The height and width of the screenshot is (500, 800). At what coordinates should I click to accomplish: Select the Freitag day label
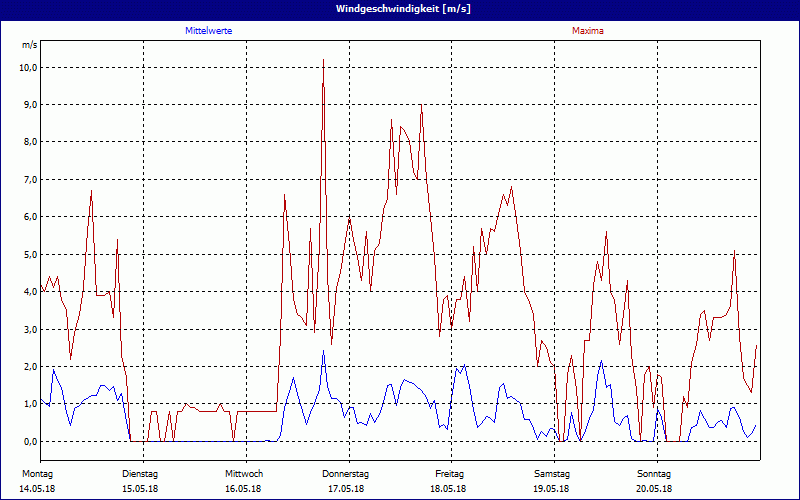pos(449,472)
